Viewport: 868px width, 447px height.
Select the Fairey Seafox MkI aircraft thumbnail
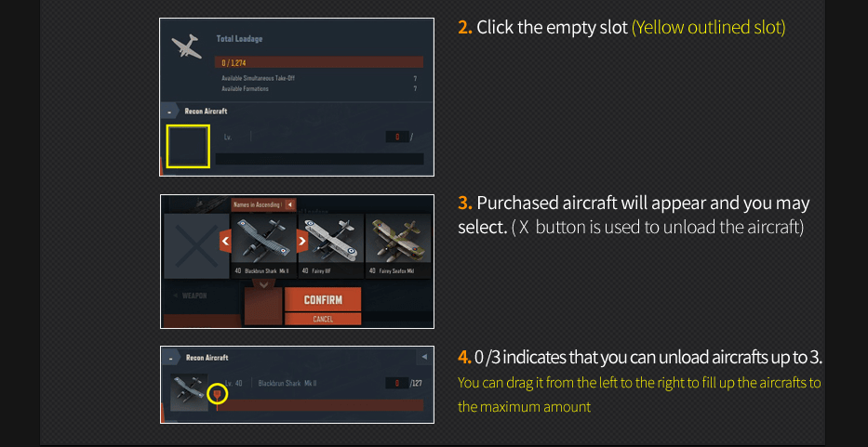click(x=398, y=245)
